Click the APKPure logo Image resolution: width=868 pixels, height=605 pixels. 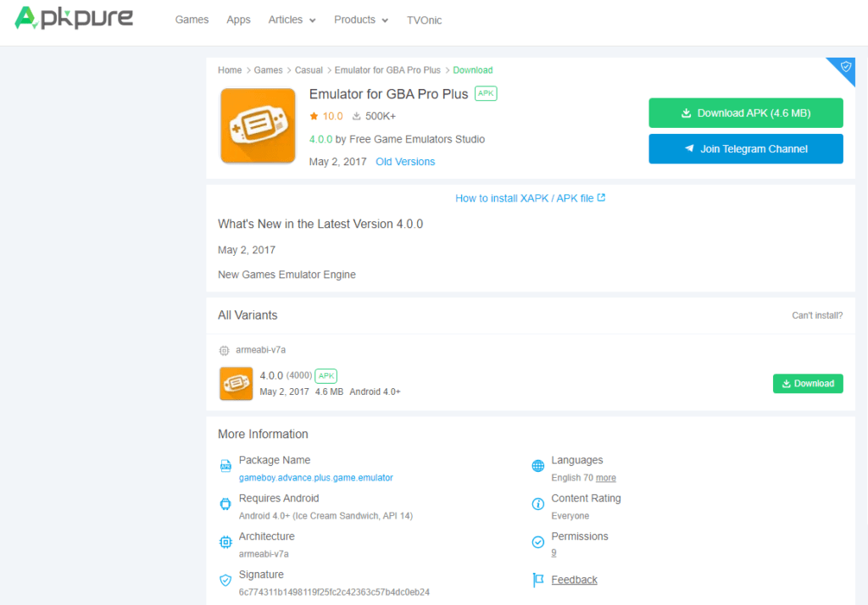tap(74, 19)
